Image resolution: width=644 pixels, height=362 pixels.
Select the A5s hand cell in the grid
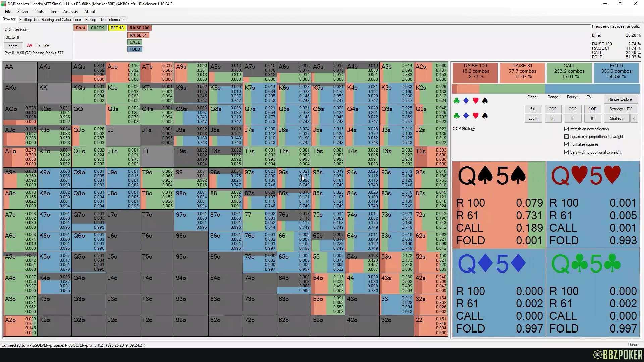[328, 72]
